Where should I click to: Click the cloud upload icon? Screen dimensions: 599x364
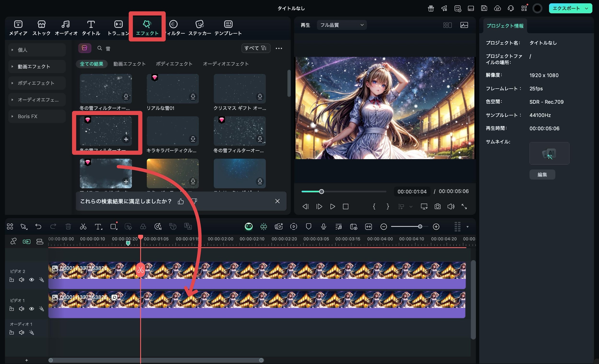pos(497,9)
